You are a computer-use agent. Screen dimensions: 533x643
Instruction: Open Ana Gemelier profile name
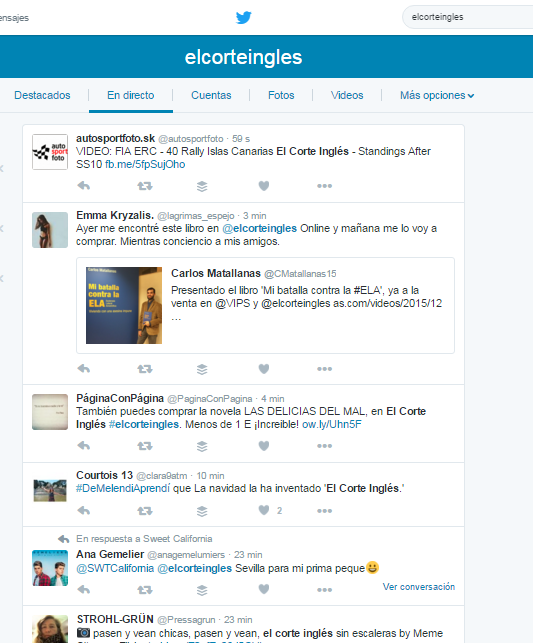pos(110,554)
